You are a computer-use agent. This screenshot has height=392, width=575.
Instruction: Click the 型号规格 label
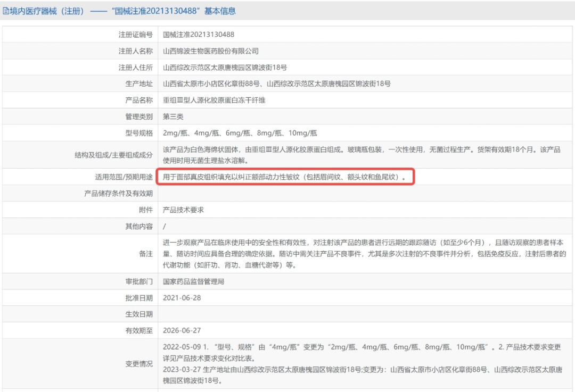[139, 133]
